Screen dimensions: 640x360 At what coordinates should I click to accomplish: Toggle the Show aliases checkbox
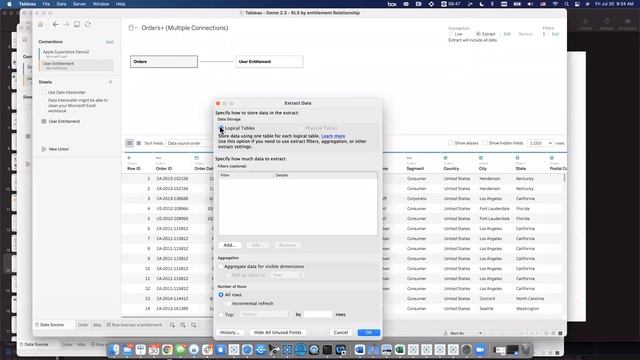[x=451, y=143]
